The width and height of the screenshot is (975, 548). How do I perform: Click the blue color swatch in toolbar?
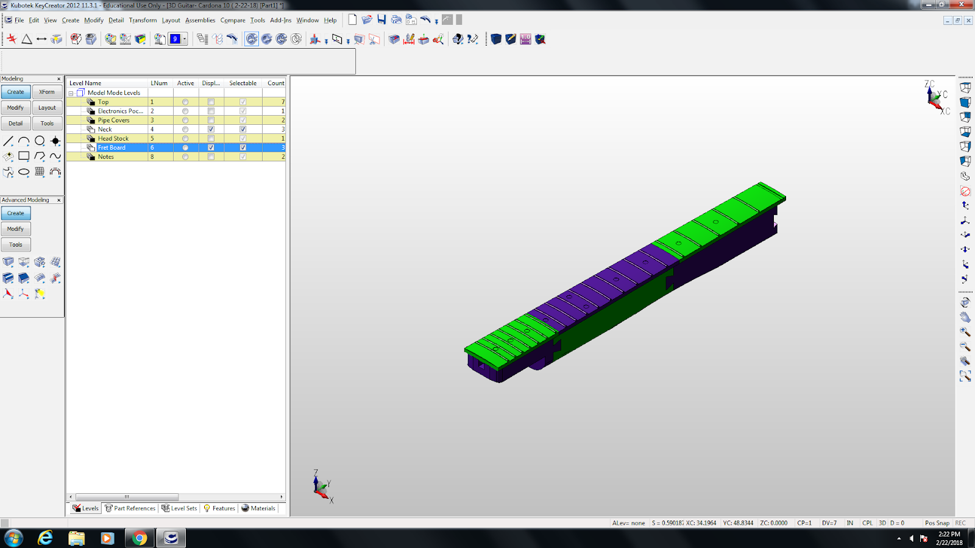(175, 39)
